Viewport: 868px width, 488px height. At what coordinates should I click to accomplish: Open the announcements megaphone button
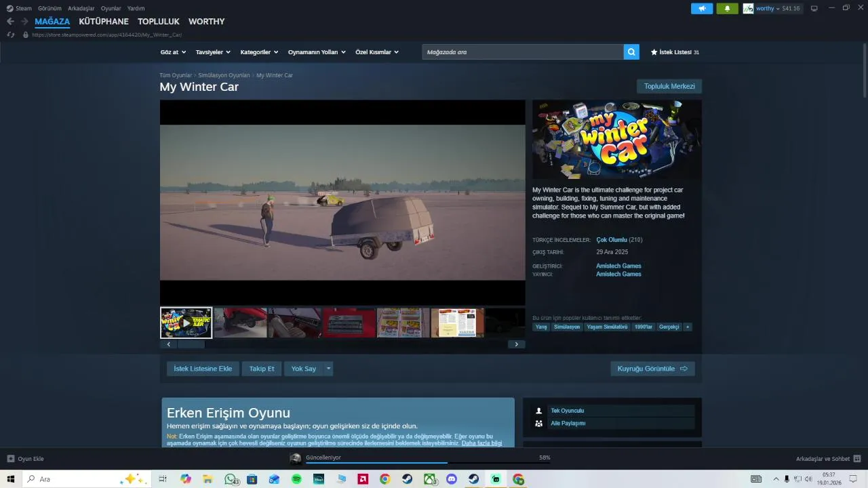(x=702, y=9)
